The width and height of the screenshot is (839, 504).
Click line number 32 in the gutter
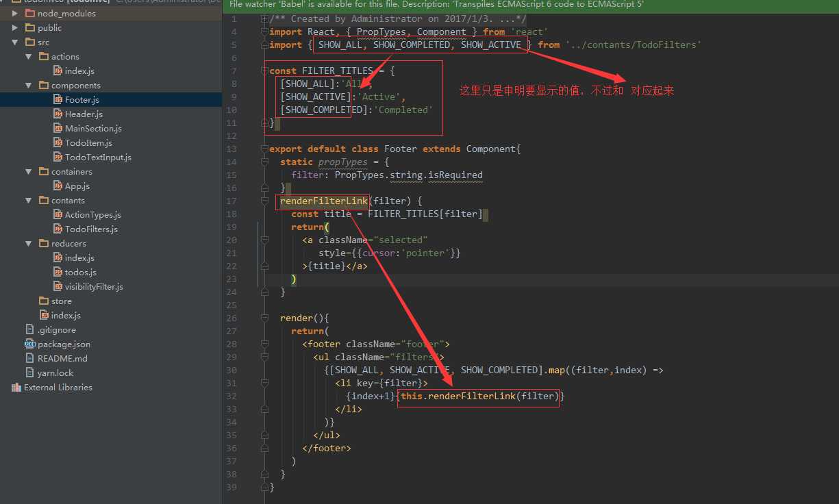[231, 396]
